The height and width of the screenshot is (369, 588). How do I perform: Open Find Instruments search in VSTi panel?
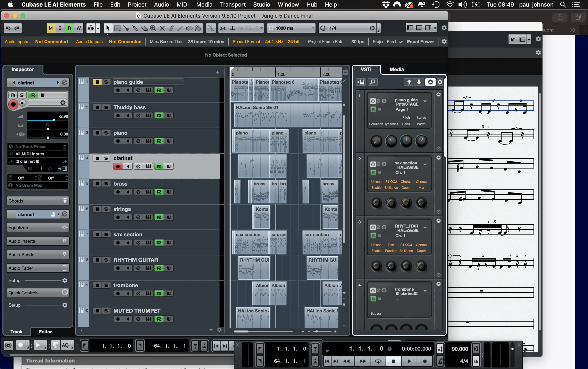pos(372,82)
